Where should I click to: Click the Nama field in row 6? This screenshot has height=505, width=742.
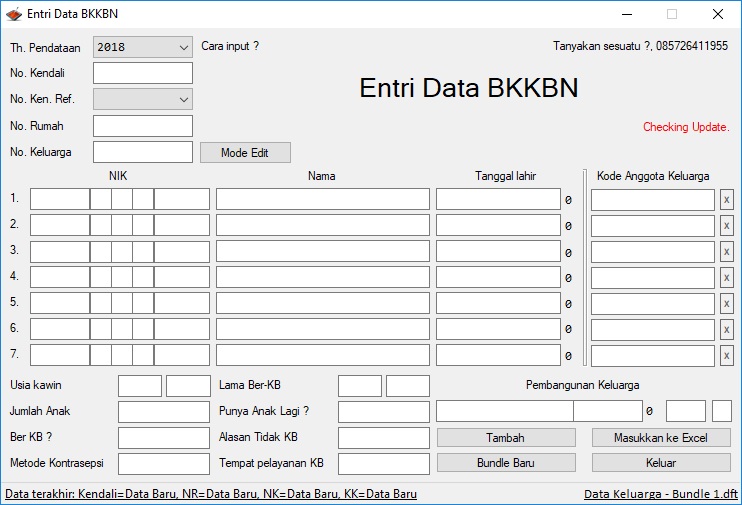point(323,329)
